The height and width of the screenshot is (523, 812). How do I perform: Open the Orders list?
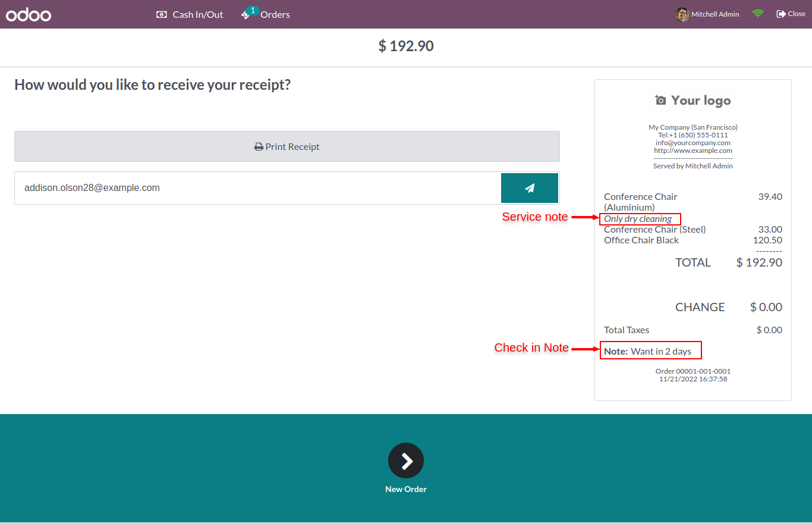coord(266,14)
